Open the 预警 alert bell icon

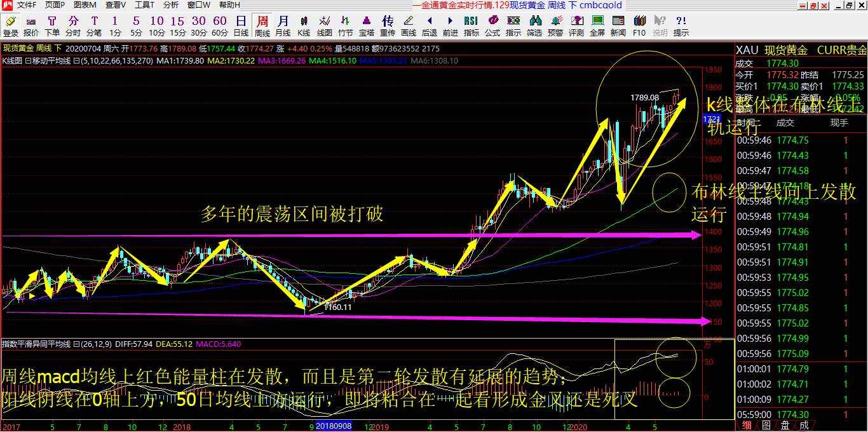coord(555,26)
